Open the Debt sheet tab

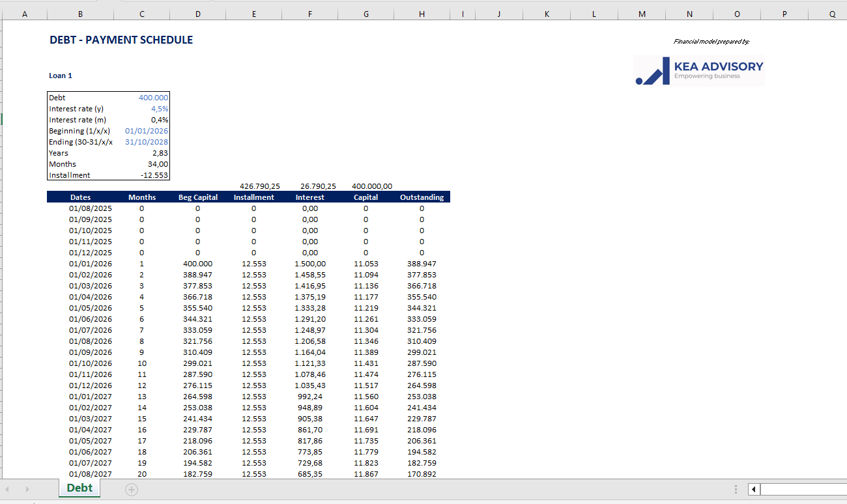[79, 488]
